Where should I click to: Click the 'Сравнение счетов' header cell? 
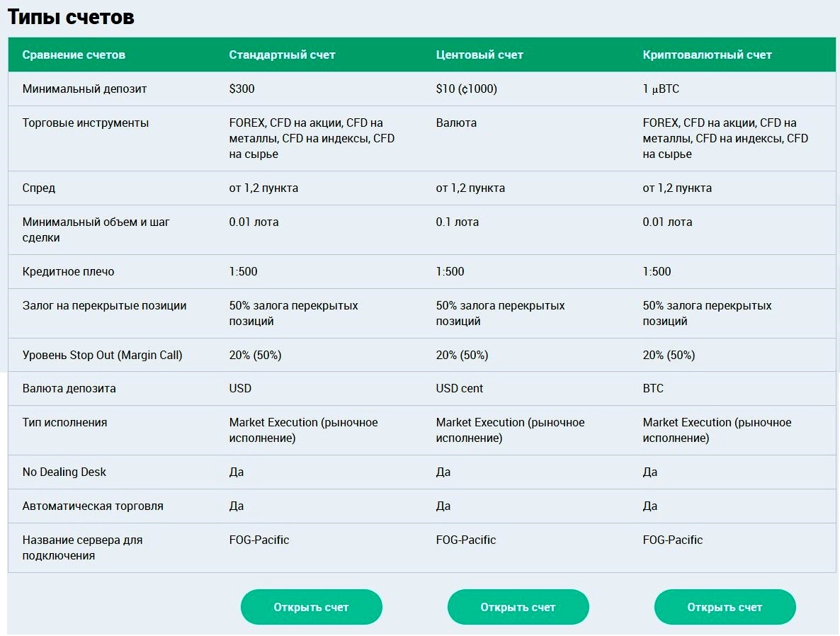(74, 55)
